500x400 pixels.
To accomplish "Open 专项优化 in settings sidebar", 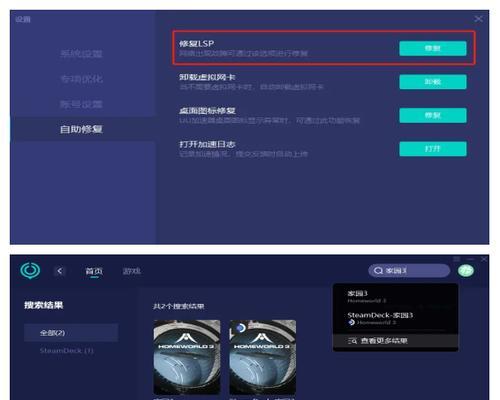I will 81,79.
